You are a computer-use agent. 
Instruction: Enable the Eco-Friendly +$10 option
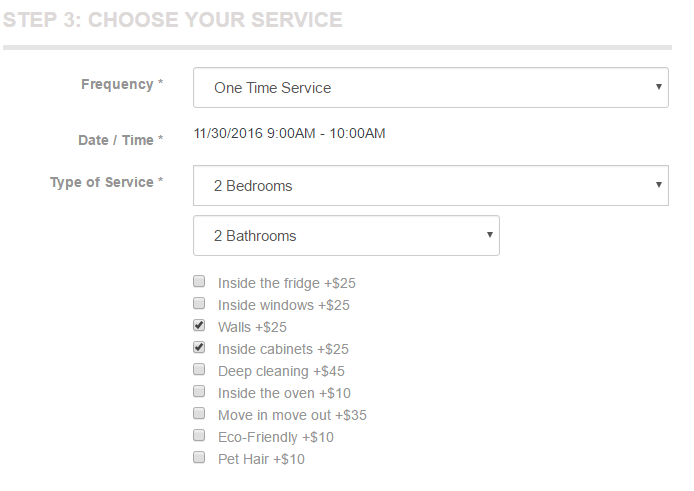(x=199, y=435)
